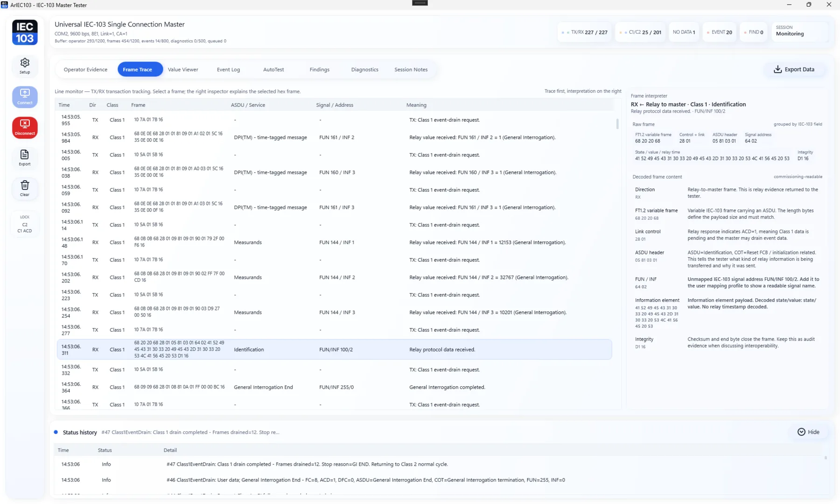Screen dimensions: 840x504
Task: Select the FUN 161 / INF 3 row
Action: 334,207
